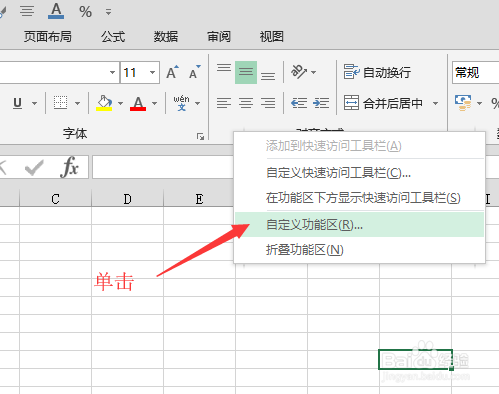Open the 字体 group dialog launcher
This screenshot has width=499, height=394.
coord(200,136)
